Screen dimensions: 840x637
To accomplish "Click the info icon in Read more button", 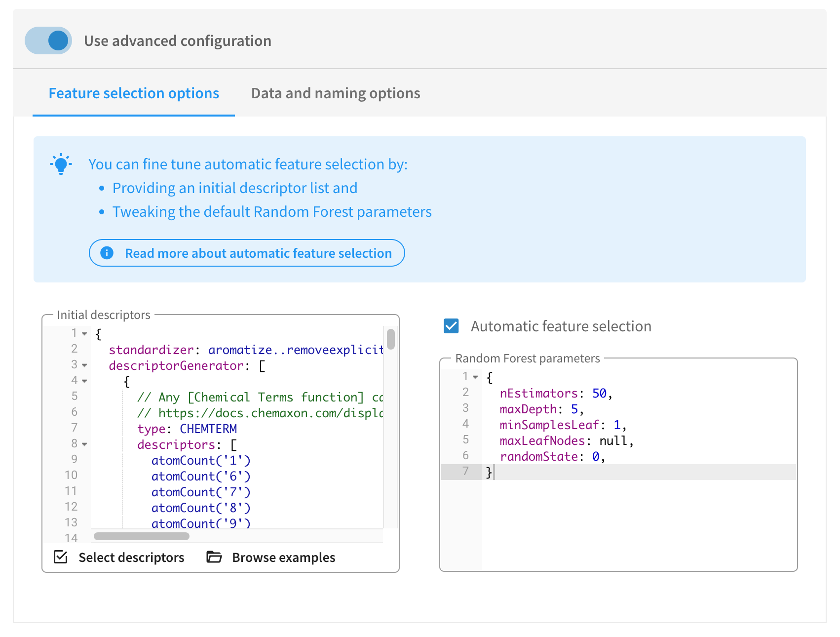I will click(x=107, y=253).
